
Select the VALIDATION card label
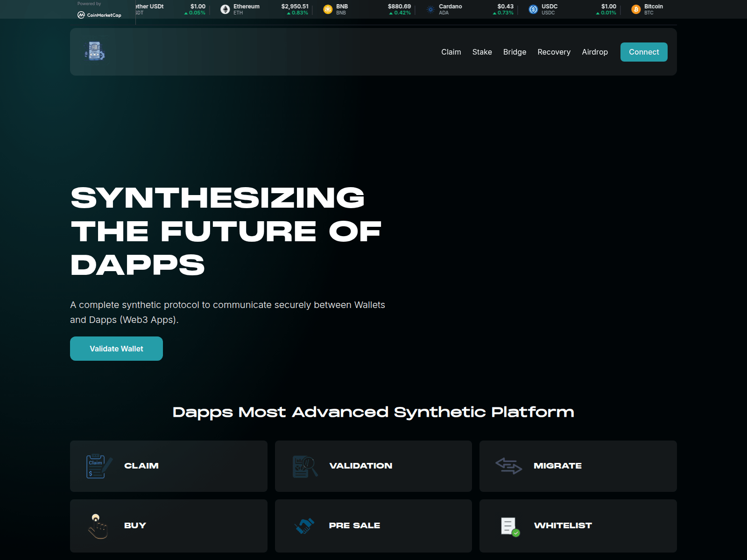(x=360, y=466)
